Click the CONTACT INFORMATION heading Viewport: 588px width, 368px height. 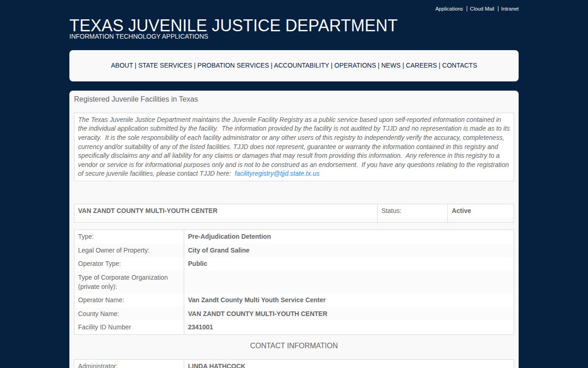click(294, 345)
